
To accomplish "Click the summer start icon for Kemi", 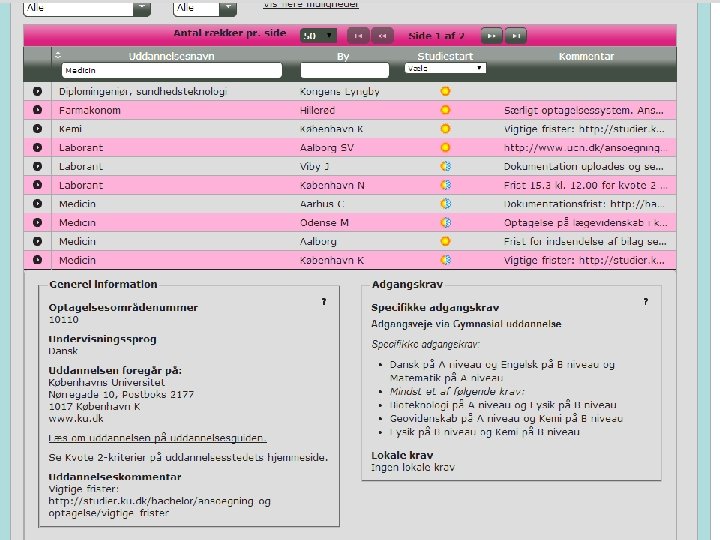I will 445,129.
